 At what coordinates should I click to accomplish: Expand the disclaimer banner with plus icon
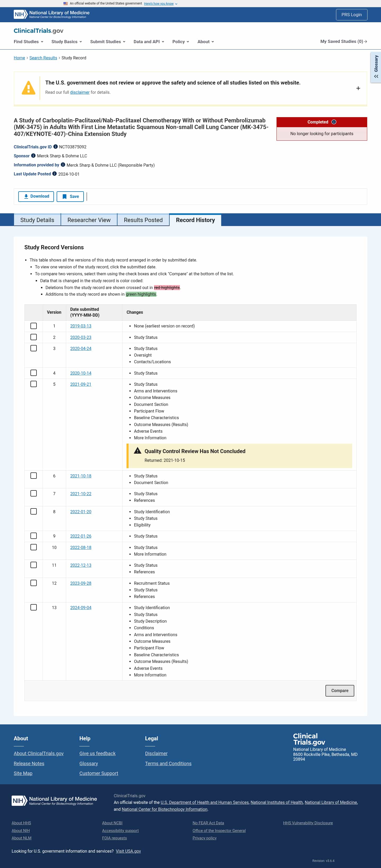point(358,88)
